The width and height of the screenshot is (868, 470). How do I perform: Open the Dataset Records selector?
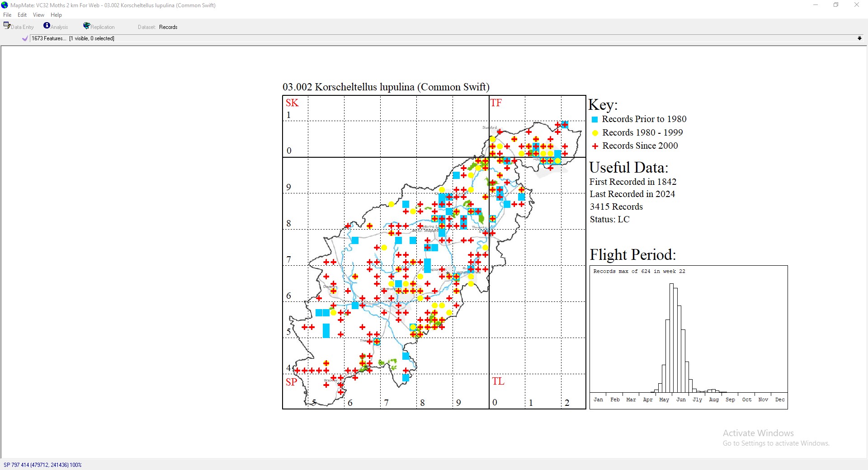click(168, 27)
